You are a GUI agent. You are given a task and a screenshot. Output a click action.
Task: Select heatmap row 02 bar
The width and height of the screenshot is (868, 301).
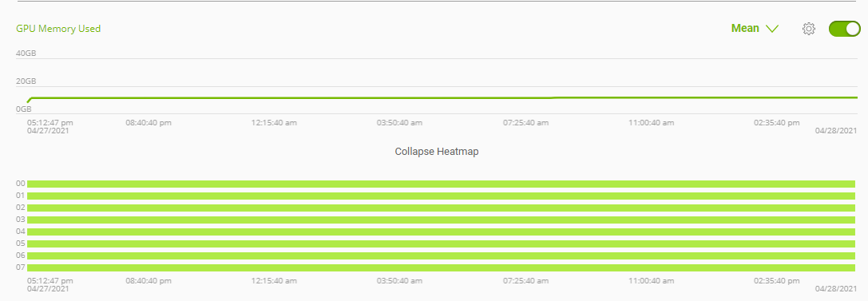click(x=442, y=208)
